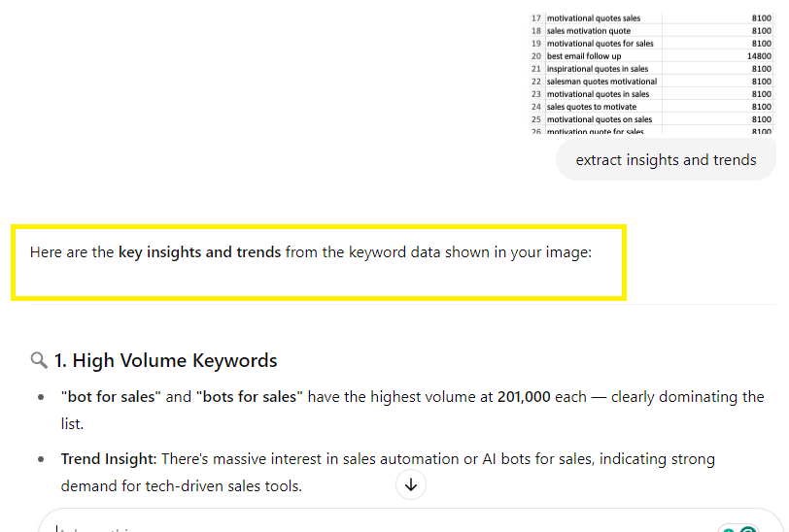Screen dimensions: 789x532
Task: Click row 24 "sales quotes to motivate" in image
Action: 651,107
